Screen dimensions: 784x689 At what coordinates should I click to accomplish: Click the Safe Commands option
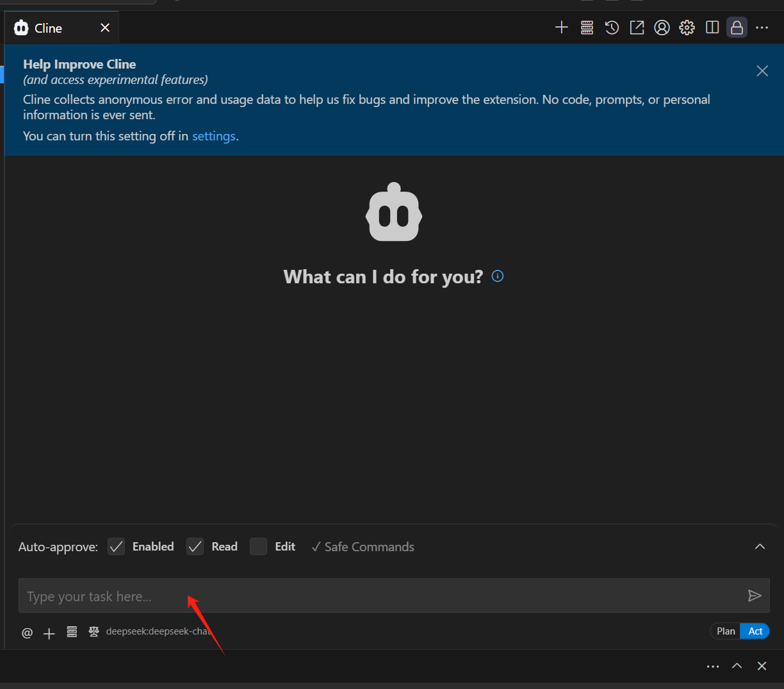tap(363, 547)
